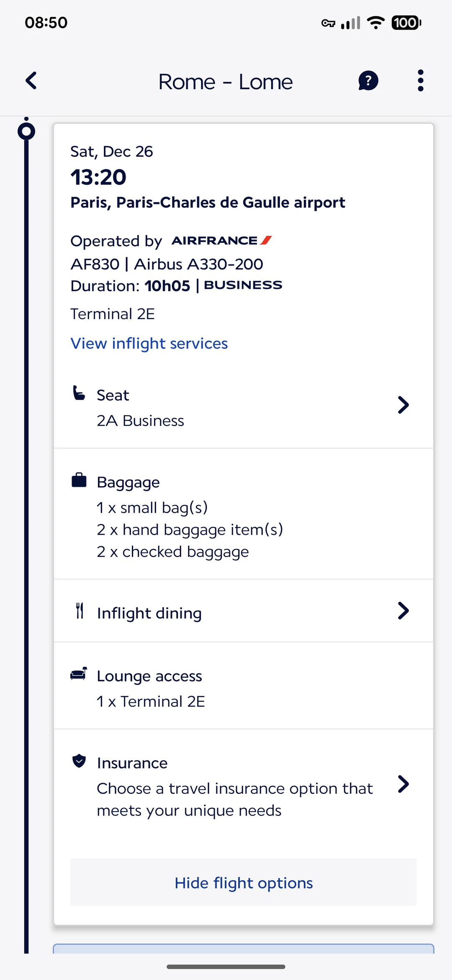452x980 pixels.
Task: Expand the Insurance options chevron
Action: (x=403, y=784)
